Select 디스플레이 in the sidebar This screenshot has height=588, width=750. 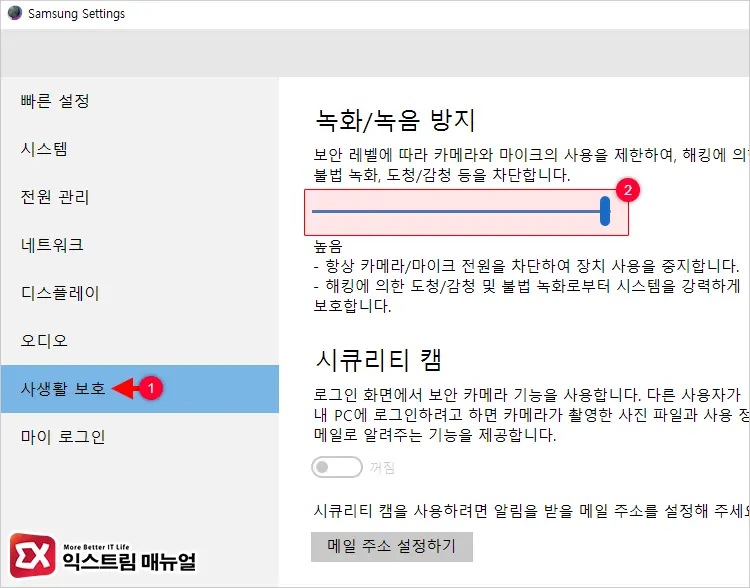tap(60, 293)
